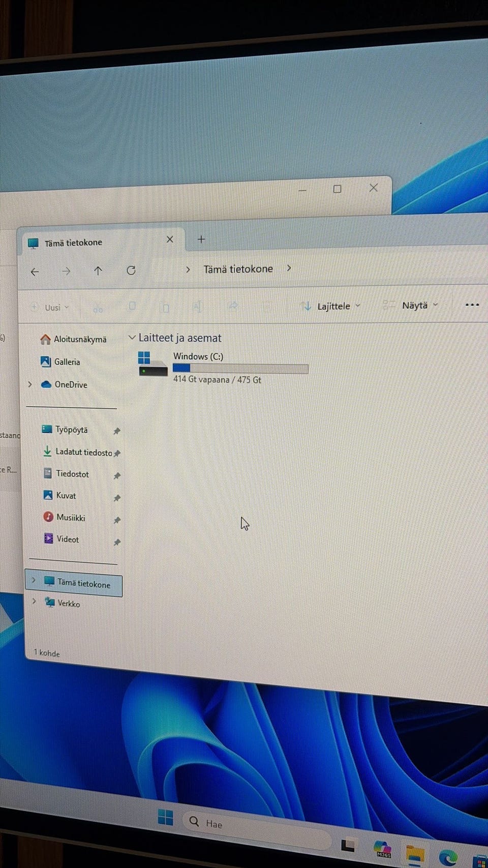Select Verkko in the sidebar
The image size is (488, 868).
[x=63, y=603]
